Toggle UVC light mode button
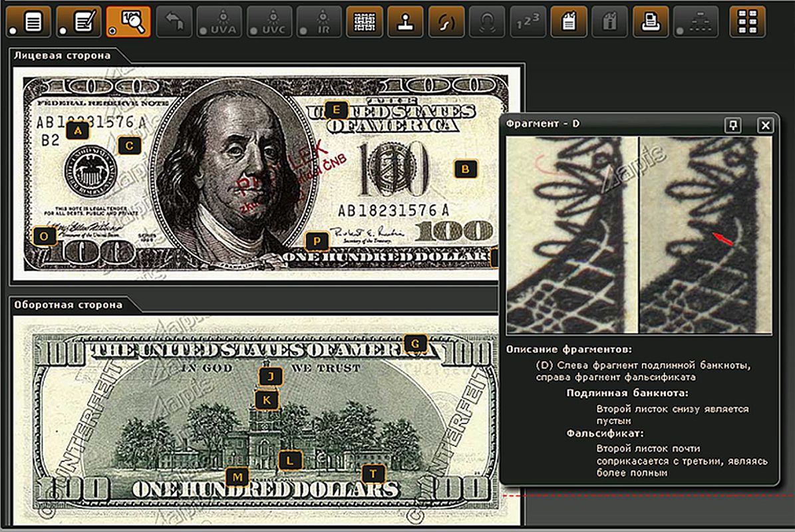795x532 pixels. tap(269, 22)
